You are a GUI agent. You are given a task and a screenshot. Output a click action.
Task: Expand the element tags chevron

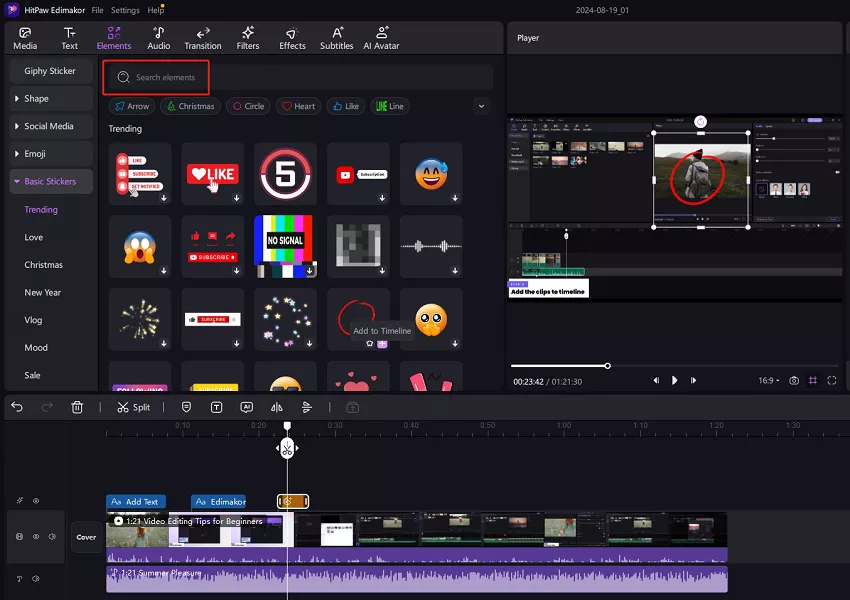481,106
